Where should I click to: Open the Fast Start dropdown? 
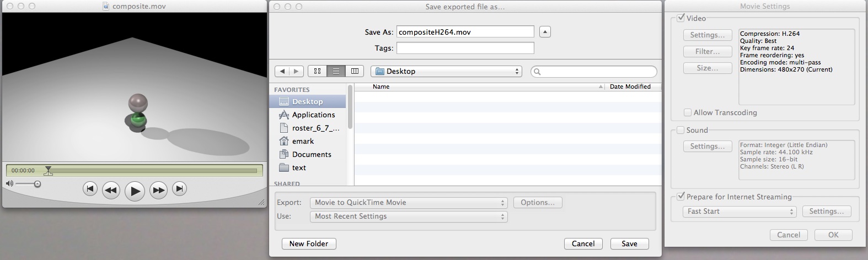tap(740, 212)
